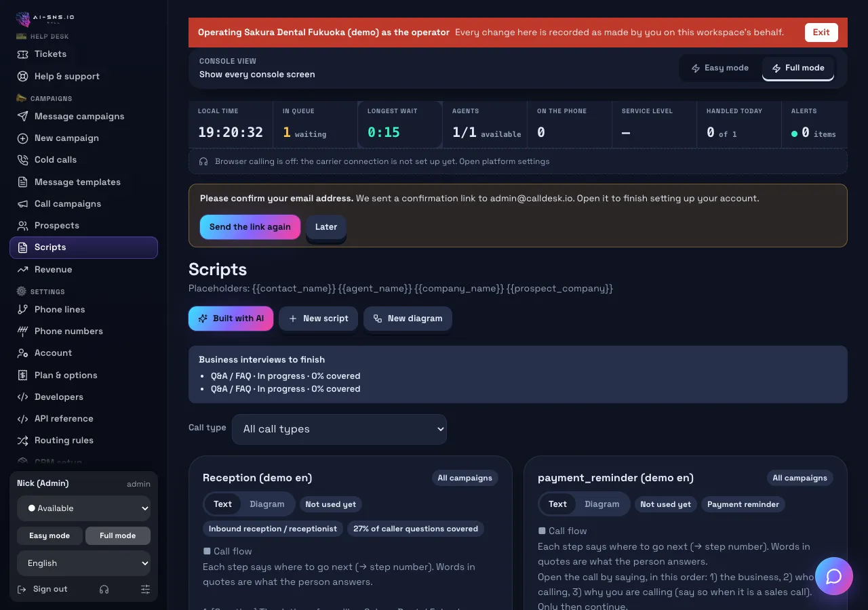Click the Longest wait 0:15 stat
Image resolution: width=868 pixels, height=610 pixels.
coord(400,125)
